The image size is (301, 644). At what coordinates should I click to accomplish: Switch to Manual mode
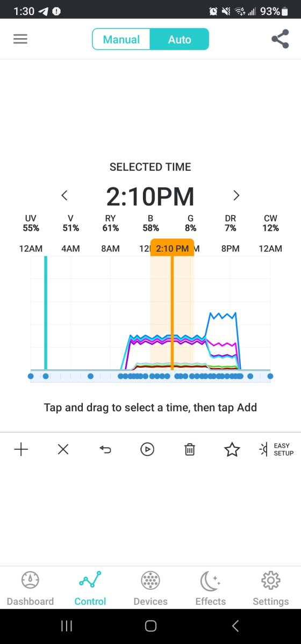(x=121, y=39)
